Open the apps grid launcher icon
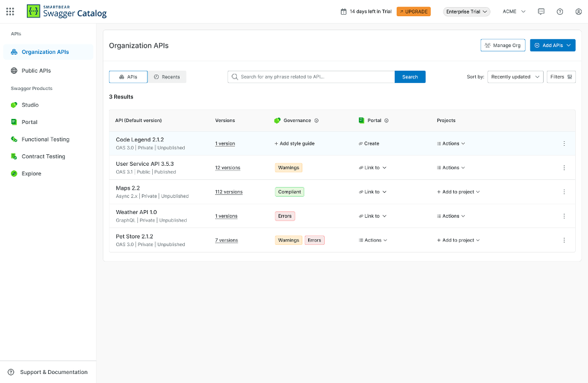The width and height of the screenshot is (588, 383). (10, 12)
